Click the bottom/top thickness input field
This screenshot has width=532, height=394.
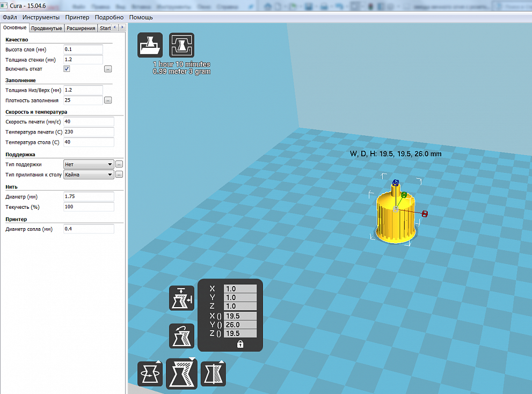coord(83,90)
